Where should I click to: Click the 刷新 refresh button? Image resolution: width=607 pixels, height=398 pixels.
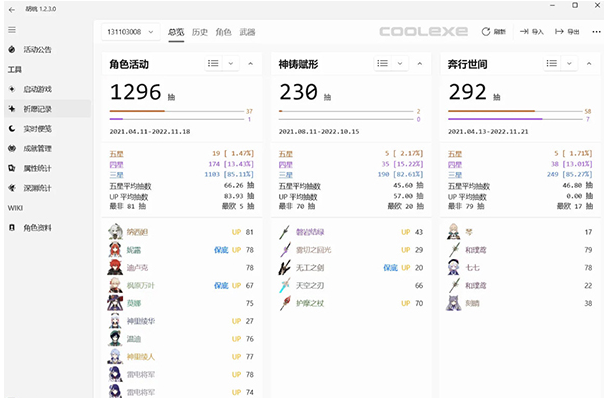[x=494, y=32]
